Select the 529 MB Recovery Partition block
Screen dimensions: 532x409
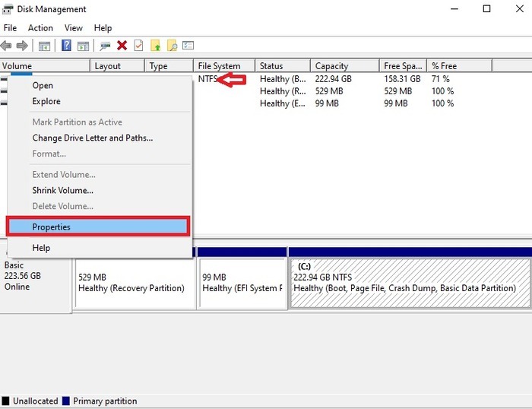134,283
